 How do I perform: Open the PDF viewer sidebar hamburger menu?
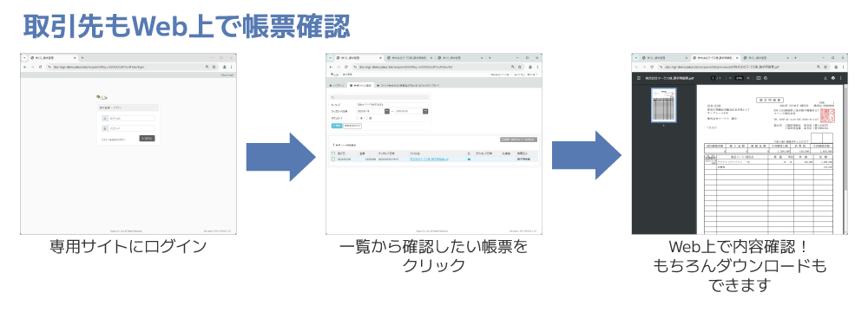[639, 78]
